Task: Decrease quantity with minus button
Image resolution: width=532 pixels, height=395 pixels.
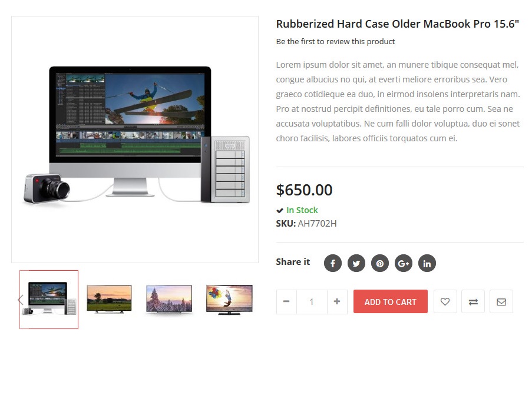Action: pos(286,301)
